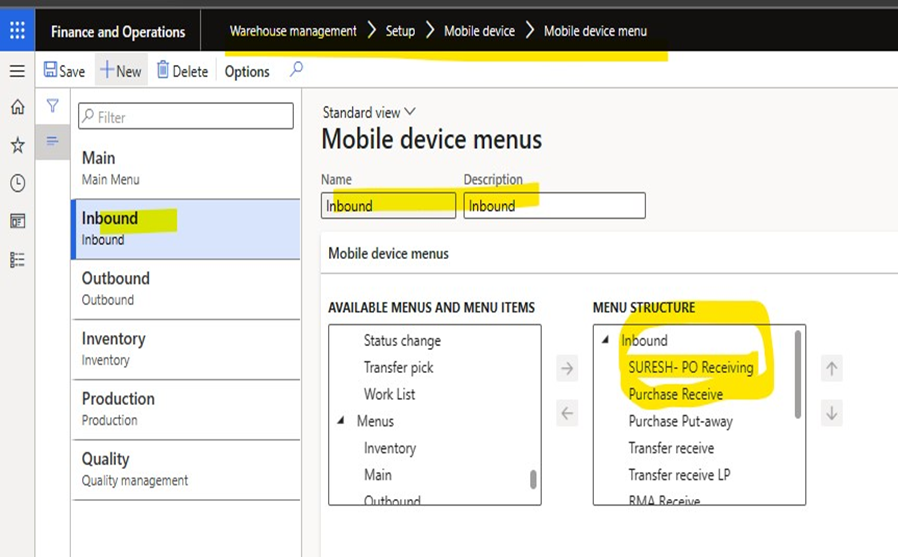898x557 pixels.
Task: Collapse the Inbound node in menu structure
Action: coord(605,340)
